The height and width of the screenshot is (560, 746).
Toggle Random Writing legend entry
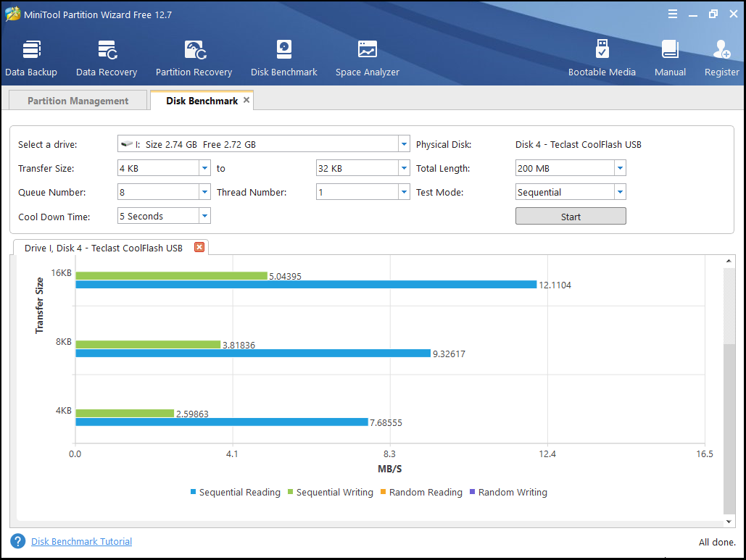point(509,492)
